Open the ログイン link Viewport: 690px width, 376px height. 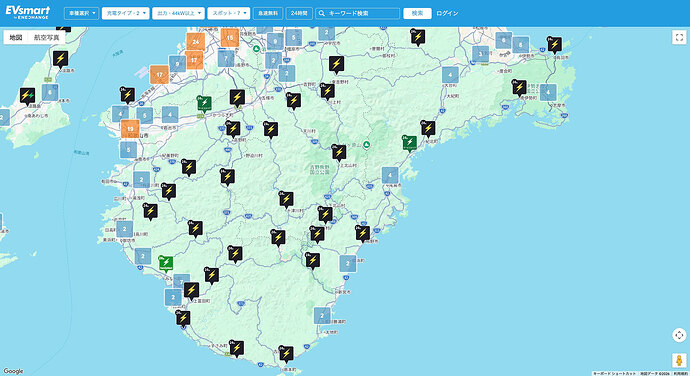(x=447, y=13)
